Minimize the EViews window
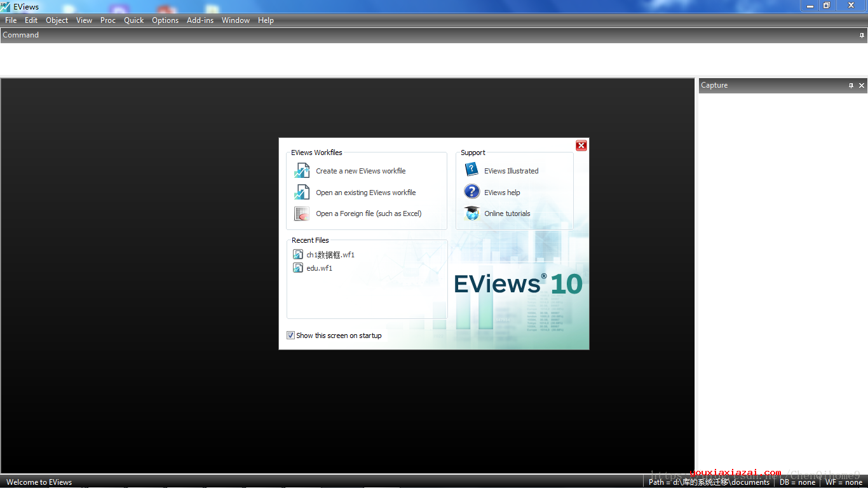 click(810, 6)
